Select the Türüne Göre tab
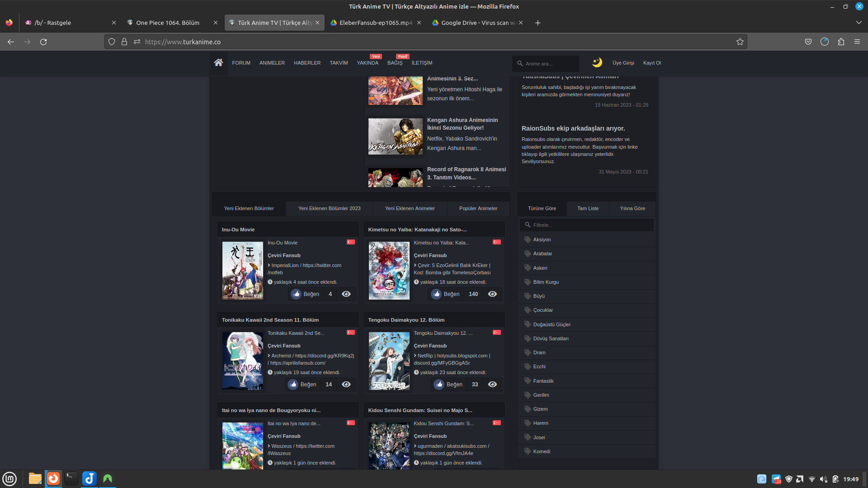 tap(542, 208)
